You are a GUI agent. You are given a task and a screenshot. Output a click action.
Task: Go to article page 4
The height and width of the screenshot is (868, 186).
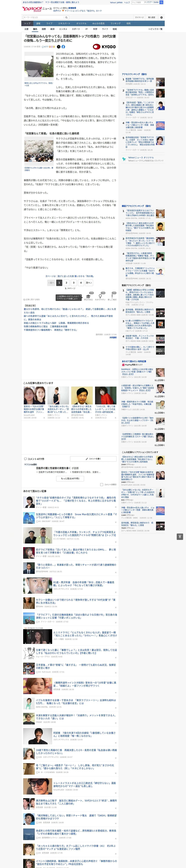coord(81,283)
